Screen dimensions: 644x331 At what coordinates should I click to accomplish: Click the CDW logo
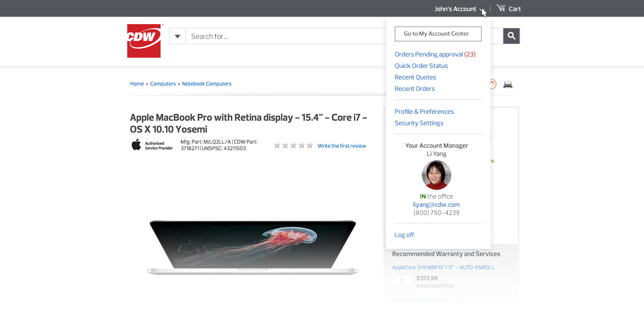tap(144, 41)
